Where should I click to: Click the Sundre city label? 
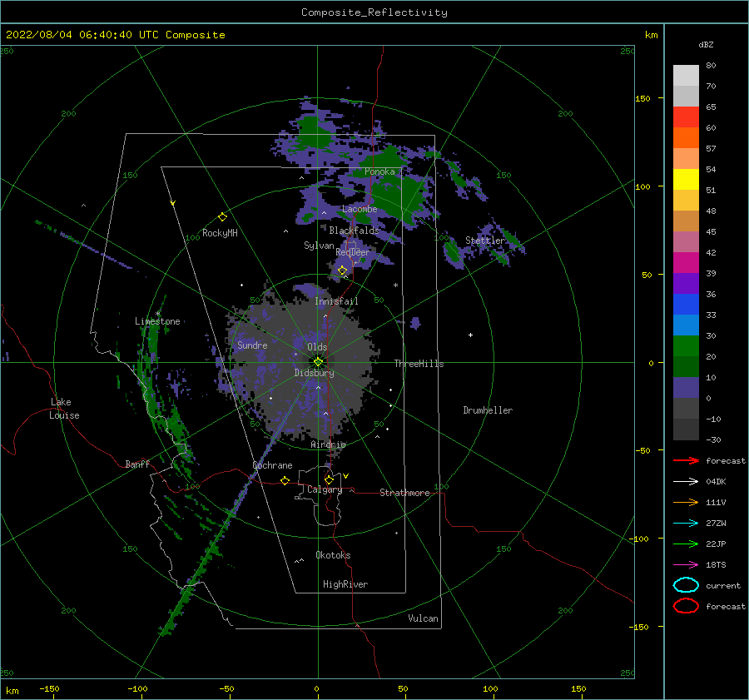pos(252,345)
